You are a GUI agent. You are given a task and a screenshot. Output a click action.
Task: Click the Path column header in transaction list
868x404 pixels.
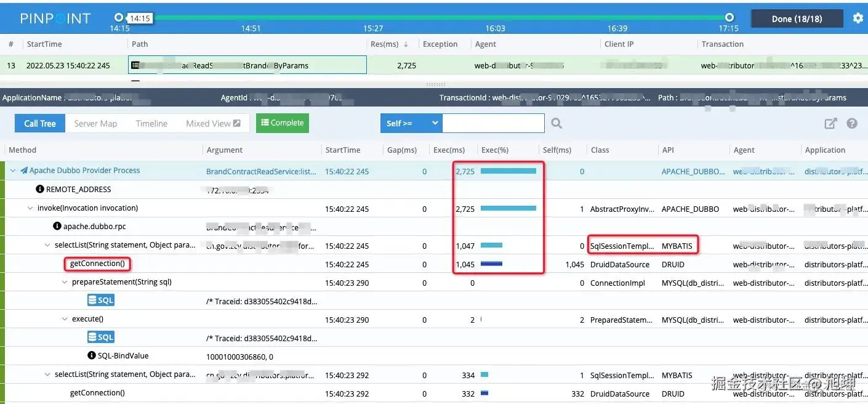click(140, 44)
